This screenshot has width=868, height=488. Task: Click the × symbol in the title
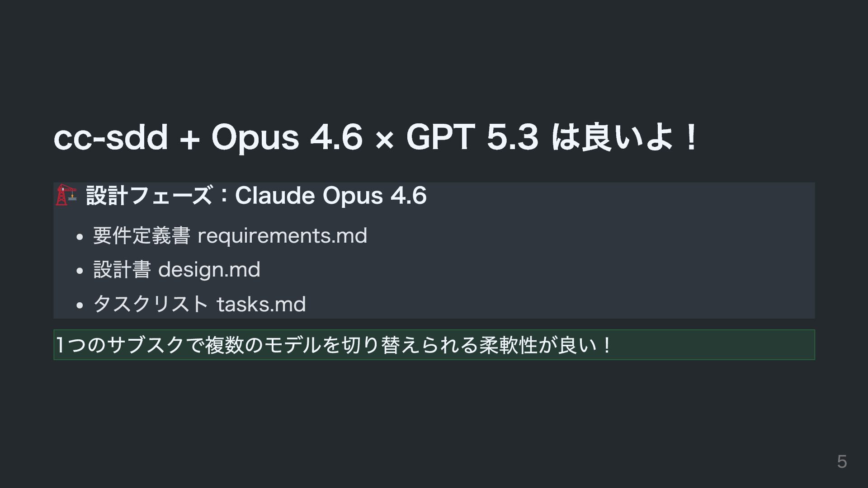coord(384,139)
